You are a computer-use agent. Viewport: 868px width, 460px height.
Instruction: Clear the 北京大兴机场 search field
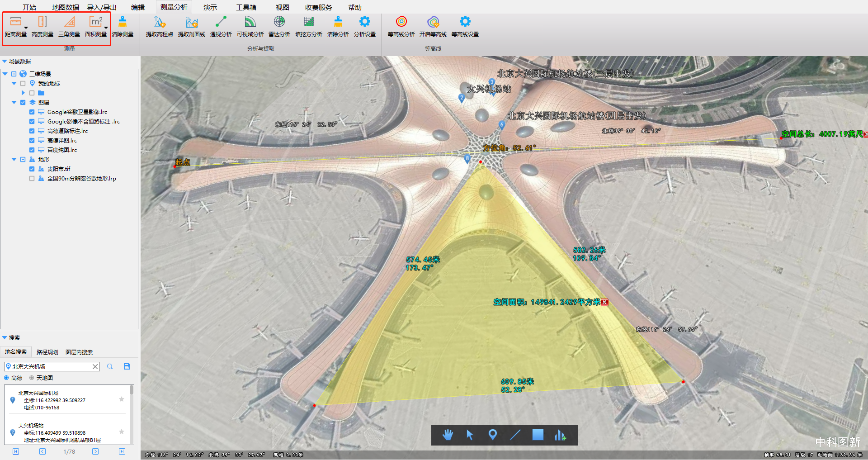coord(95,366)
